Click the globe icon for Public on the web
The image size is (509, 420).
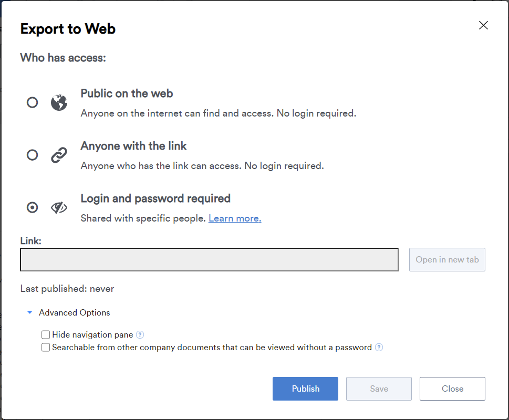(x=59, y=102)
